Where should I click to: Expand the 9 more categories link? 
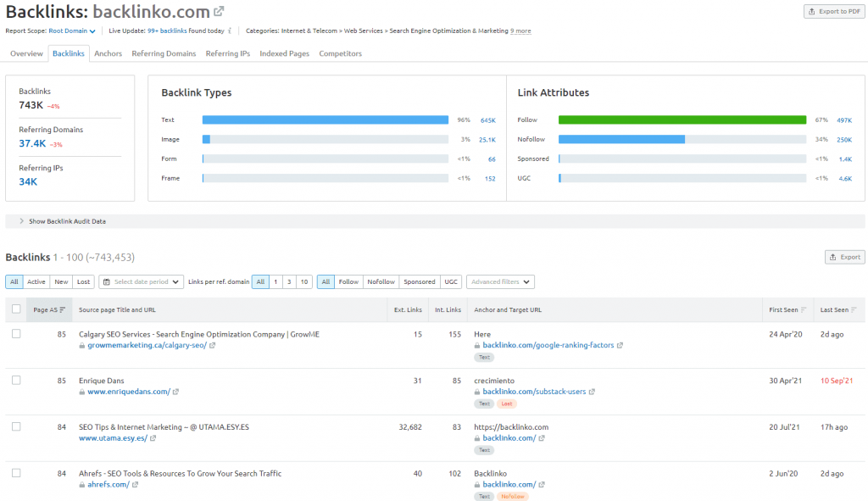point(520,31)
